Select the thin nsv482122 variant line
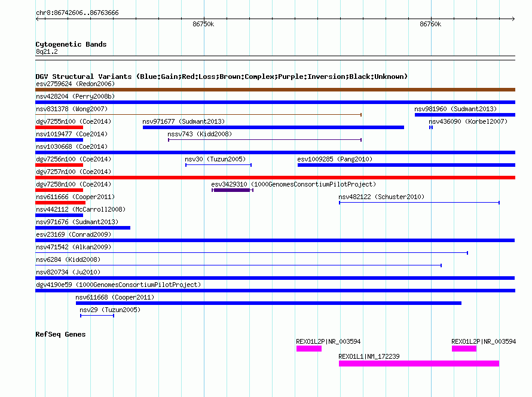 point(420,203)
